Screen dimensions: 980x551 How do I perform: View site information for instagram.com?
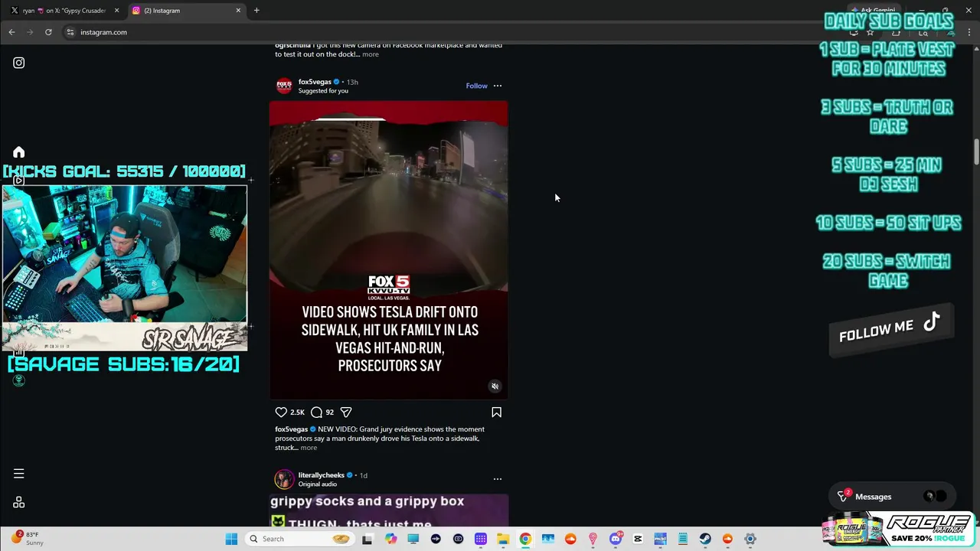pyautogui.click(x=70, y=32)
